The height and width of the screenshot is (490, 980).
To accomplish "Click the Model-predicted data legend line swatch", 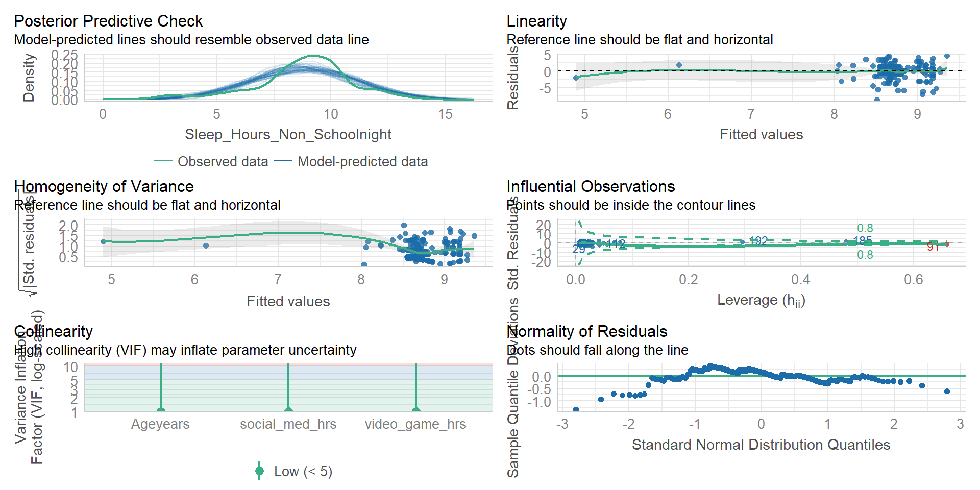I will 283,161.
